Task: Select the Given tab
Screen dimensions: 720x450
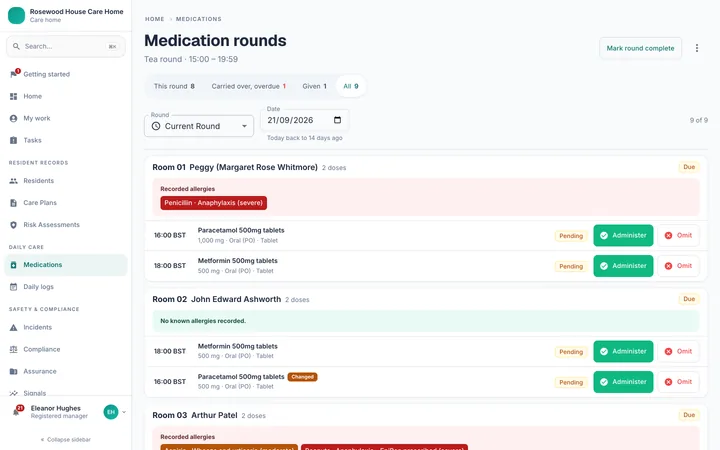Action: 315,86
